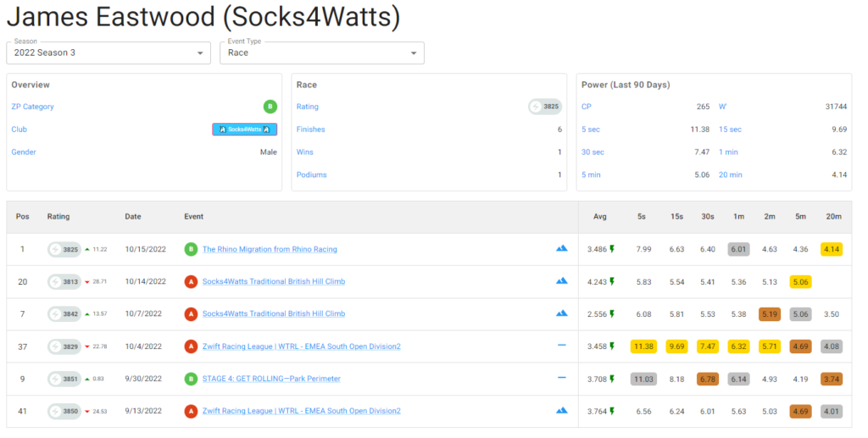868x438 pixels.
Task: Open the 10/7/2022 Socks4Watts Hill Climb link
Action: click(273, 313)
